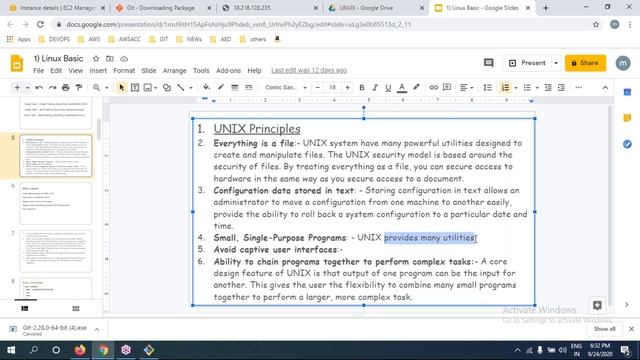This screenshot has width=640, height=360.
Task: Expand the Line type dropdown arrow
Action: (191, 88)
